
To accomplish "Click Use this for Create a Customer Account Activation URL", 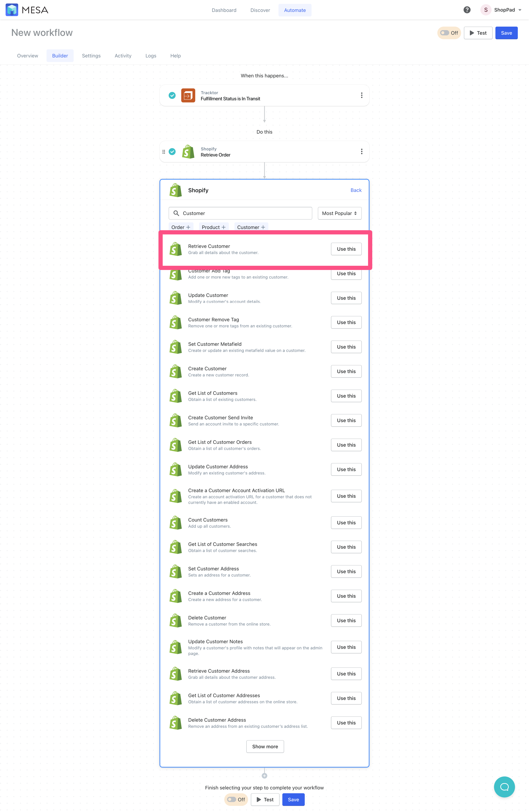I will (346, 496).
